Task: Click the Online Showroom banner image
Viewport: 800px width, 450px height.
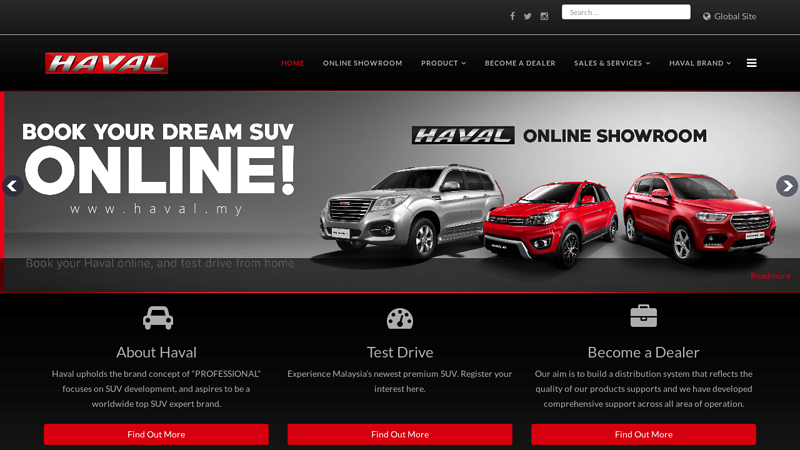Action: [x=400, y=192]
